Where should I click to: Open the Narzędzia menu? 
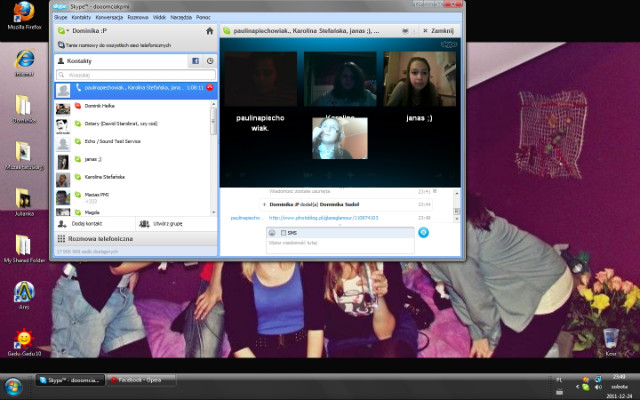pos(181,18)
